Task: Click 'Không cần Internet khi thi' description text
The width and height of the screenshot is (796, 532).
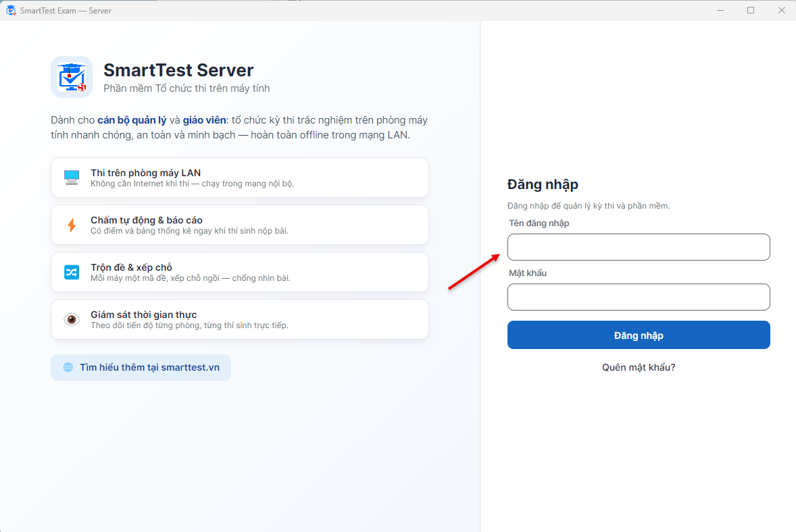Action: 193,184
